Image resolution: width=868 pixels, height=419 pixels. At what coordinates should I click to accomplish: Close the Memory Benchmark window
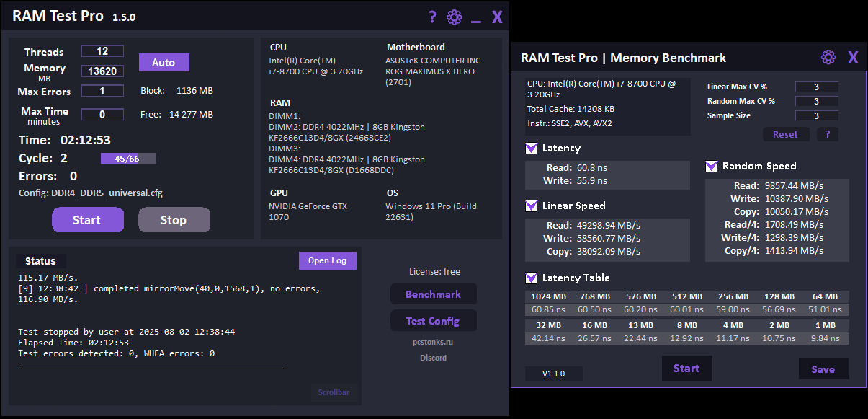pyautogui.click(x=853, y=58)
